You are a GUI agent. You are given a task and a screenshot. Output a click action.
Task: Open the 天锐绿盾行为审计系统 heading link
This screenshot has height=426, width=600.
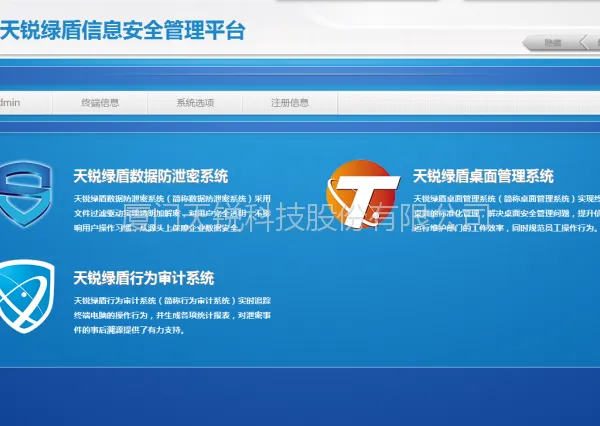[143, 278]
